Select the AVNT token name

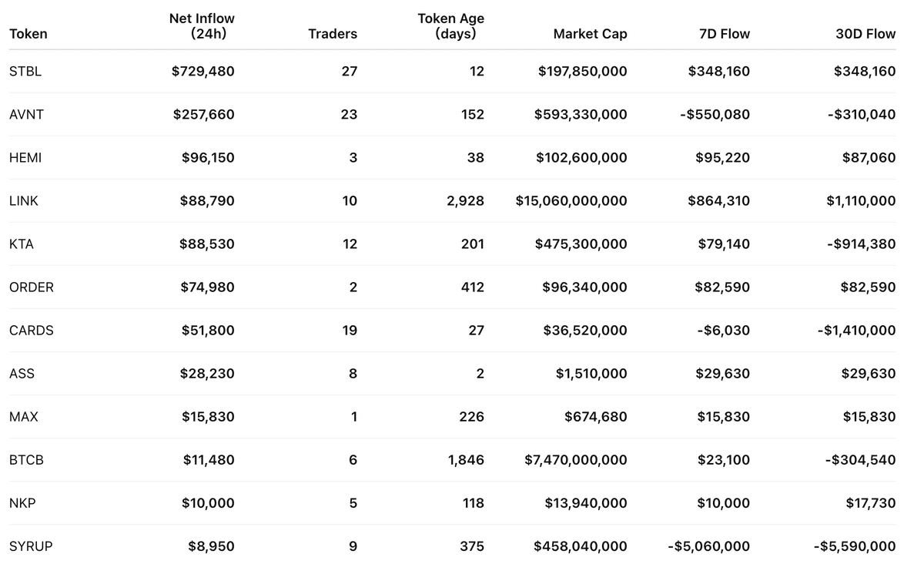26,115
